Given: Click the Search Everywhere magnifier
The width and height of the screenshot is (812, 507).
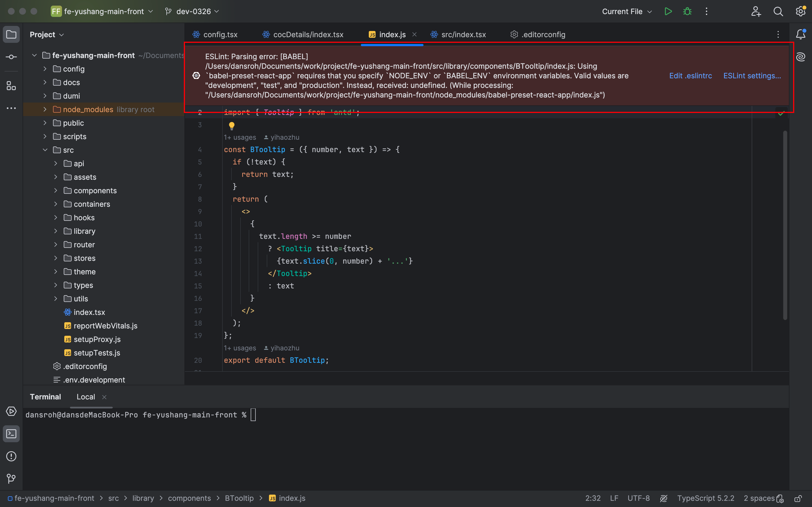Looking at the screenshot, I should coord(778,11).
